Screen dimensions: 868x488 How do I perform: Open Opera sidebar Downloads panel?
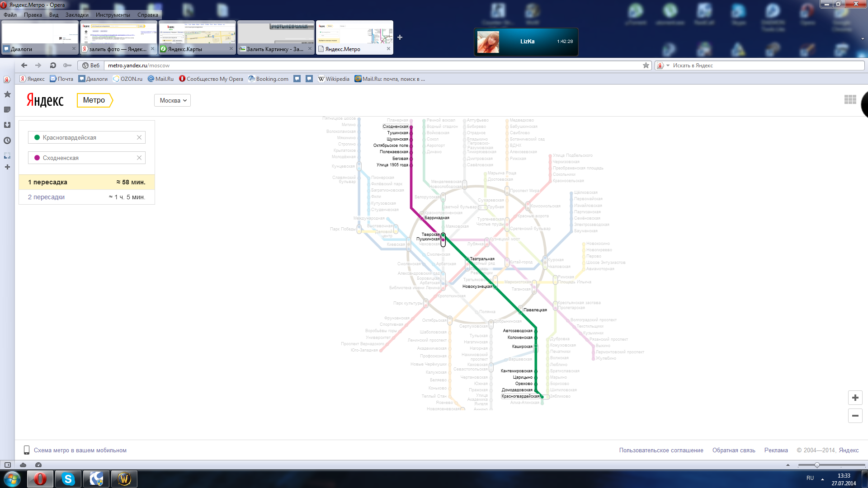[7, 125]
